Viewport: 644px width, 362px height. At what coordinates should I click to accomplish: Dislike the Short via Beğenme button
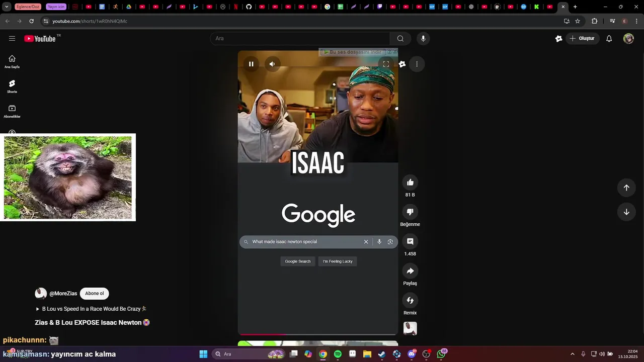[x=410, y=212]
